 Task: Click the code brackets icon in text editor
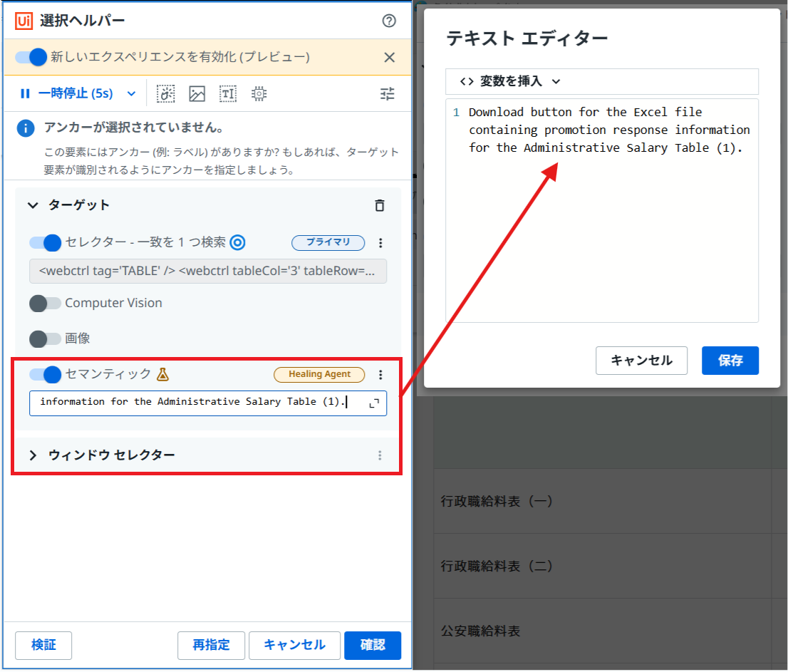[467, 81]
